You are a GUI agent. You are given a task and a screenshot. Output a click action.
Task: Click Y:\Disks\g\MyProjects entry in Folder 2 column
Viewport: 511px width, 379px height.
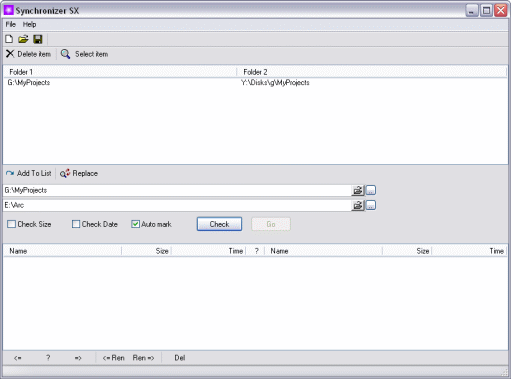(x=275, y=83)
